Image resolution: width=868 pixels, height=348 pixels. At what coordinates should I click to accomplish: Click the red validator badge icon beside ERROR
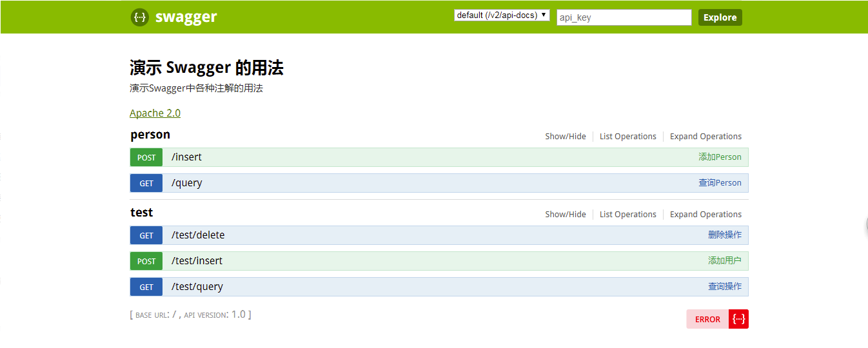pos(738,319)
